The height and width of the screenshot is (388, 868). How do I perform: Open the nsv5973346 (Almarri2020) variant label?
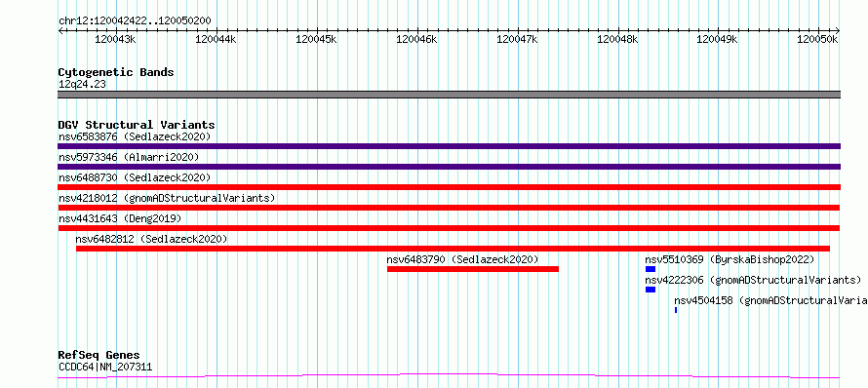[x=129, y=157]
